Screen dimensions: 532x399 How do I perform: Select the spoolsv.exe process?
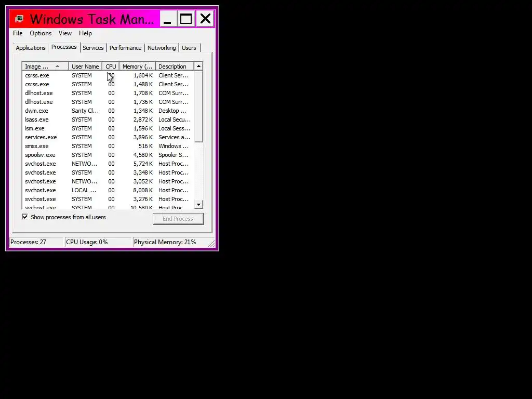pyautogui.click(x=108, y=155)
